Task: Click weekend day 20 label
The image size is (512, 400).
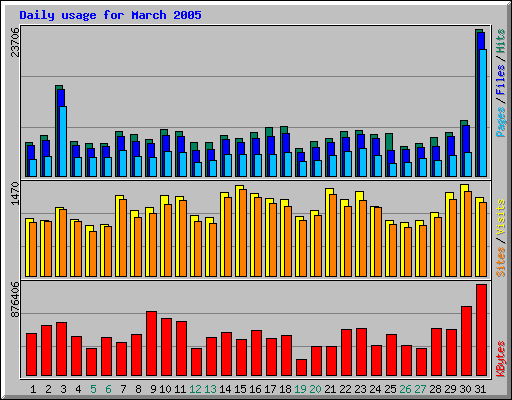Action: [x=315, y=389]
